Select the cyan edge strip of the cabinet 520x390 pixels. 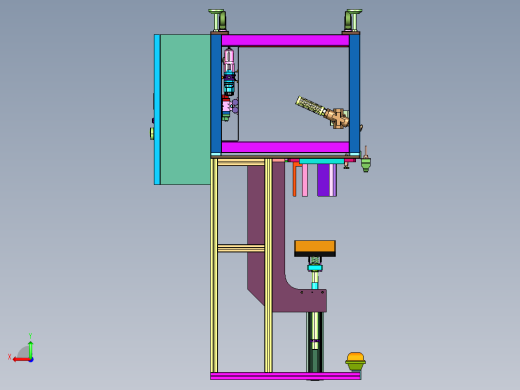point(157,109)
